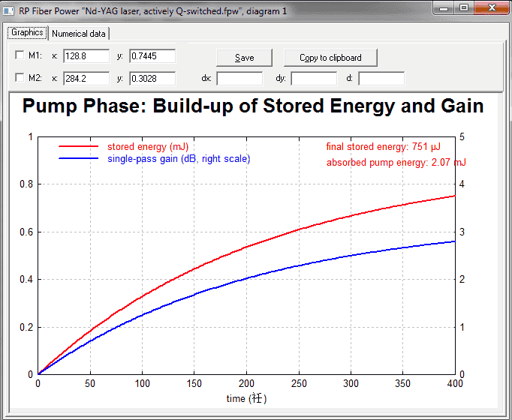The height and width of the screenshot is (420, 512).
Task: Select the Graphics tab
Action: tap(28, 32)
